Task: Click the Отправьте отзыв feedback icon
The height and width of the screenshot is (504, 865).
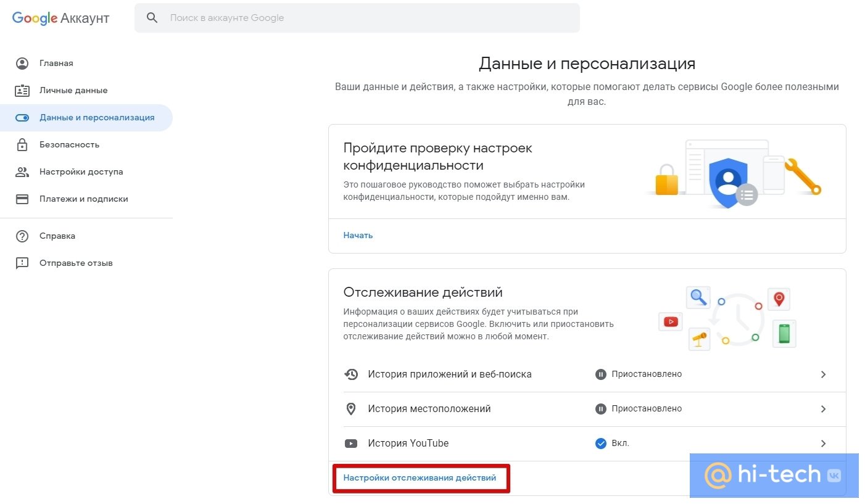Action: [x=22, y=263]
